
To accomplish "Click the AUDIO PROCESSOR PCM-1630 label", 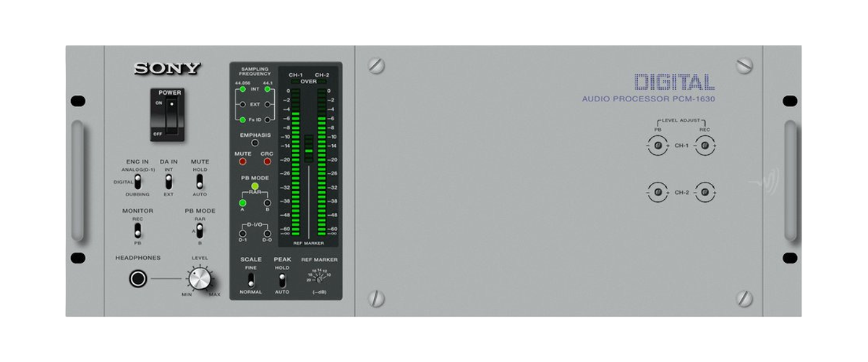I will coord(648,99).
